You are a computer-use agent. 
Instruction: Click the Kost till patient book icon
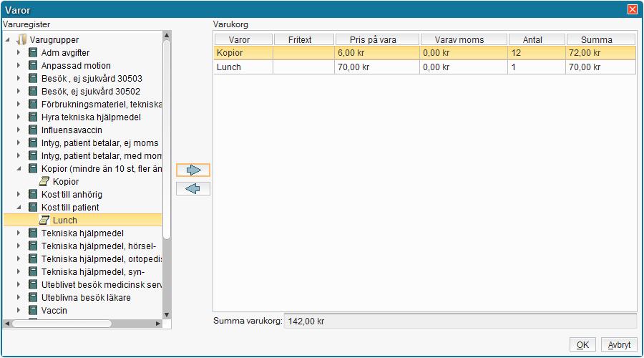click(33, 207)
